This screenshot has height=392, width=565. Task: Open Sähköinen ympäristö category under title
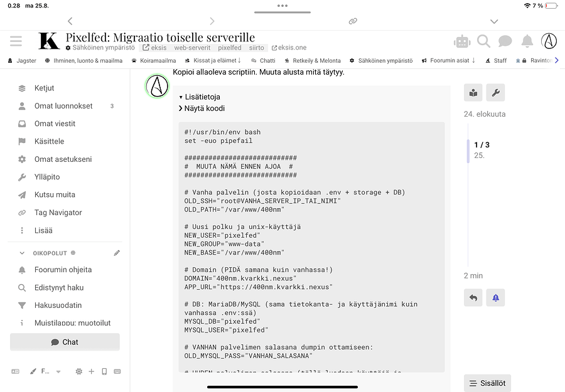(100, 48)
